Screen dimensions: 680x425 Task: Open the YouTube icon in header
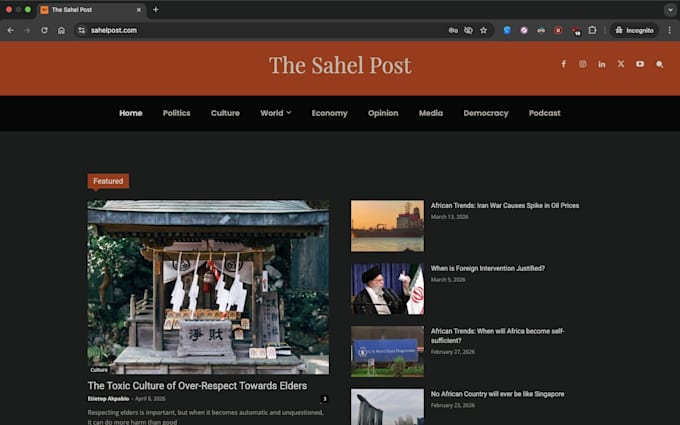(640, 64)
